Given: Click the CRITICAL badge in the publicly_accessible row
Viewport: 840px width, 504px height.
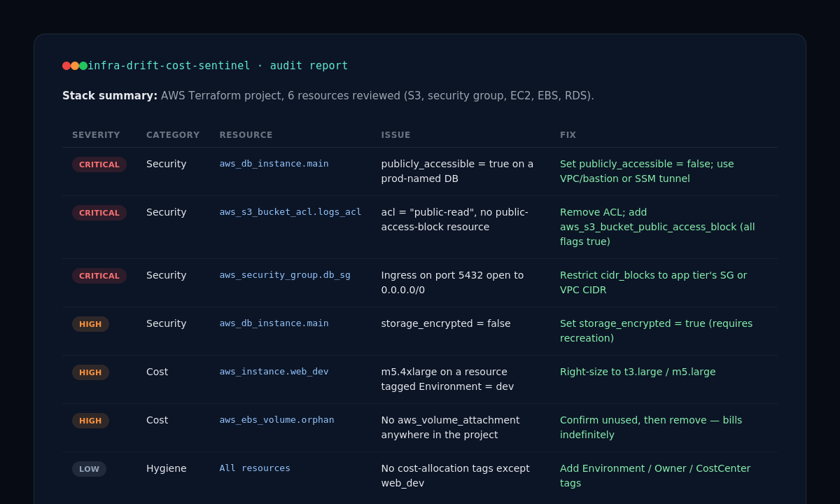Looking at the screenshot, I should tap(99, 164).
